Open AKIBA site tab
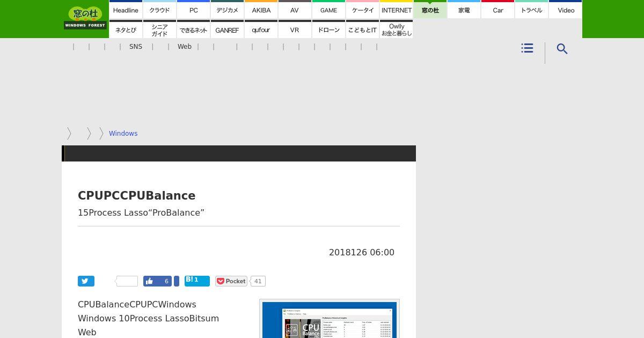 261,10
